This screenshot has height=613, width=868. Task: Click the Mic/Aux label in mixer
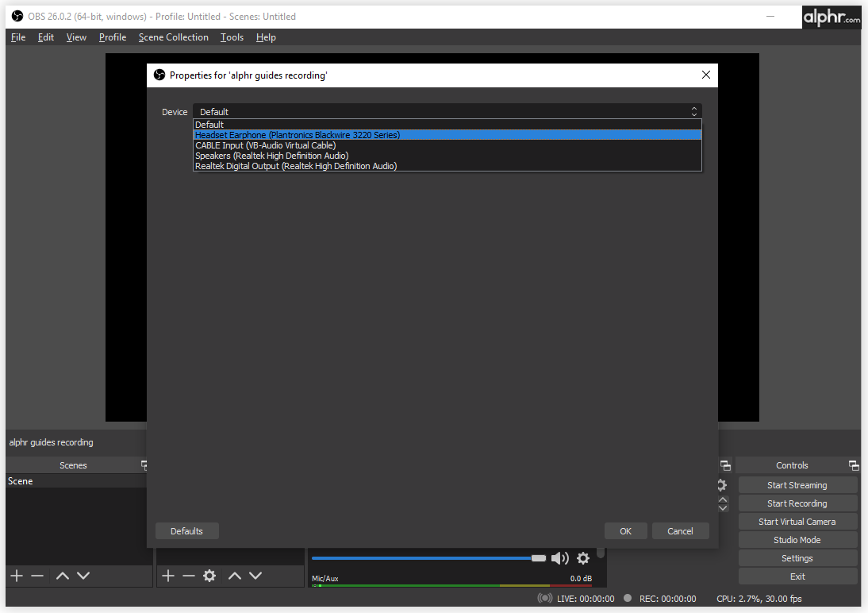[325, 578]
